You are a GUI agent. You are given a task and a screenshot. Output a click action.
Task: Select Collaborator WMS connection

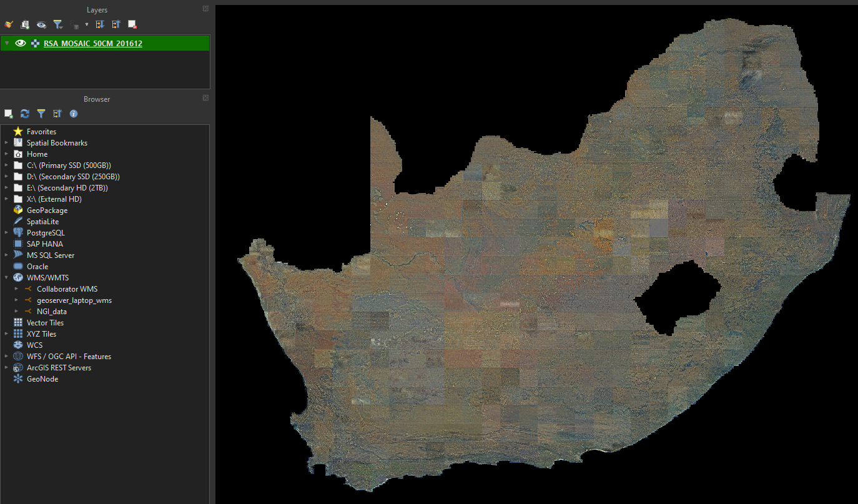67,289
